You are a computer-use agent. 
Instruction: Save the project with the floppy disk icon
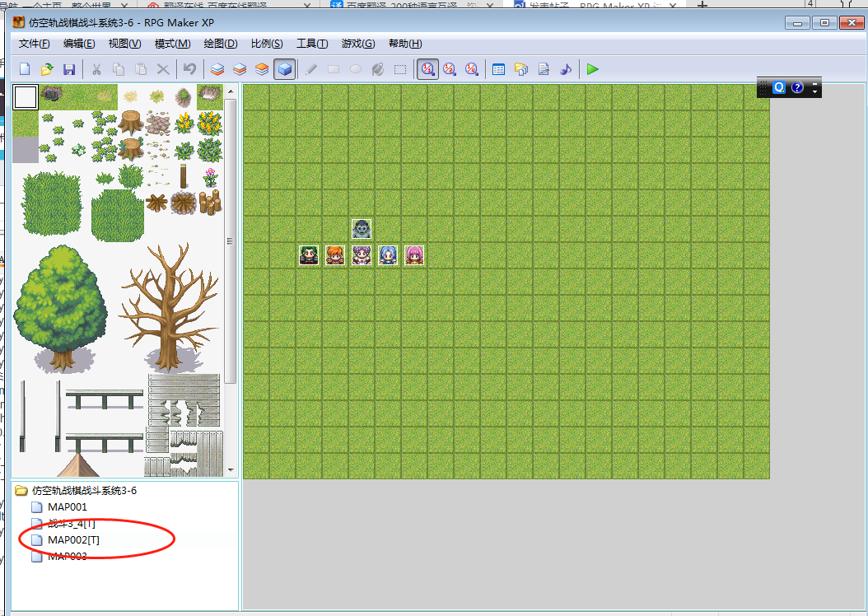click(69, 69)
